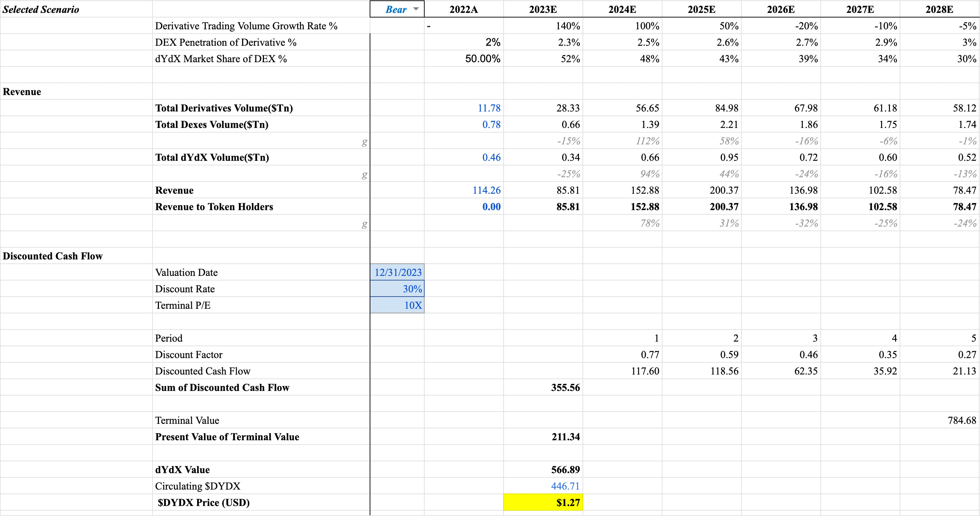The image size is (980, 516).
Task: Click the 211.34 present value cell
Action: tap(543, 437)
